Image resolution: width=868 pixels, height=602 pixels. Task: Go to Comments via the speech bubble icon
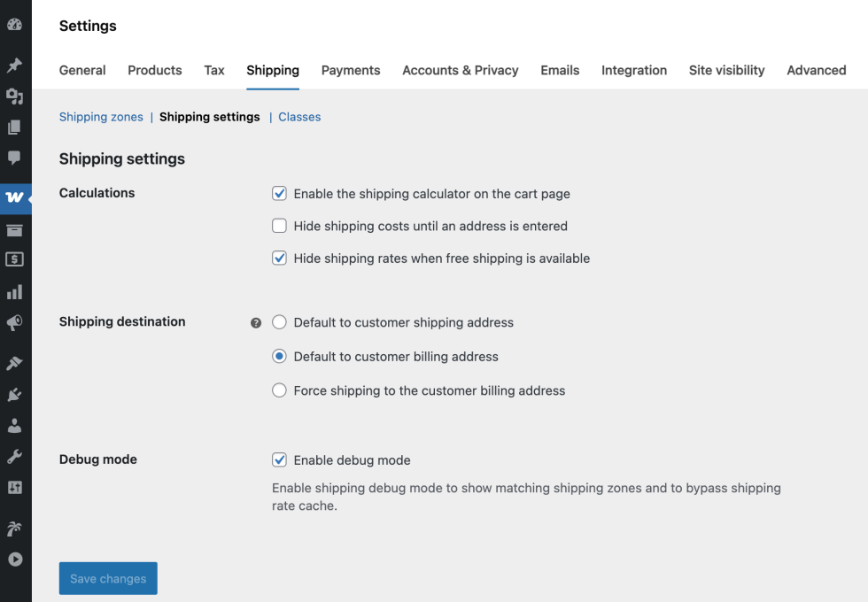(14, 158)
